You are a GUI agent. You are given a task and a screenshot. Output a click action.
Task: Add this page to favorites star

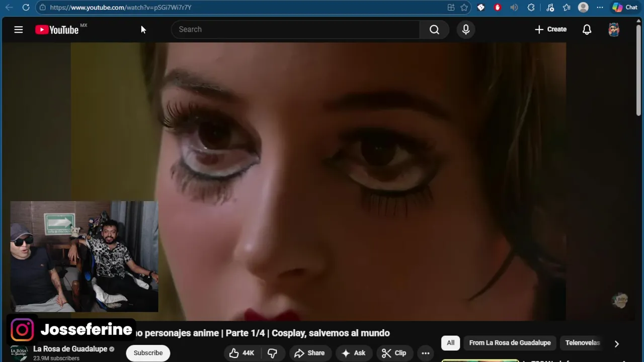[x=464, y=8]
